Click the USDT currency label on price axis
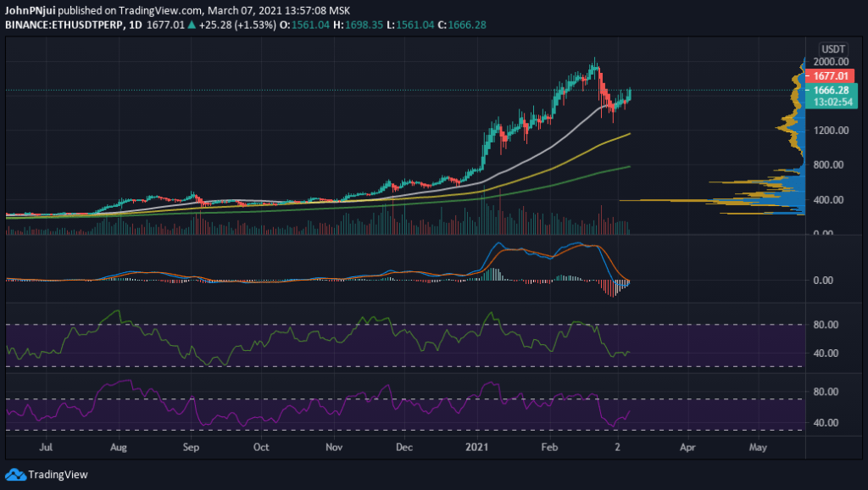This screenshot has height=490, width=868. (x=830, y=49)
